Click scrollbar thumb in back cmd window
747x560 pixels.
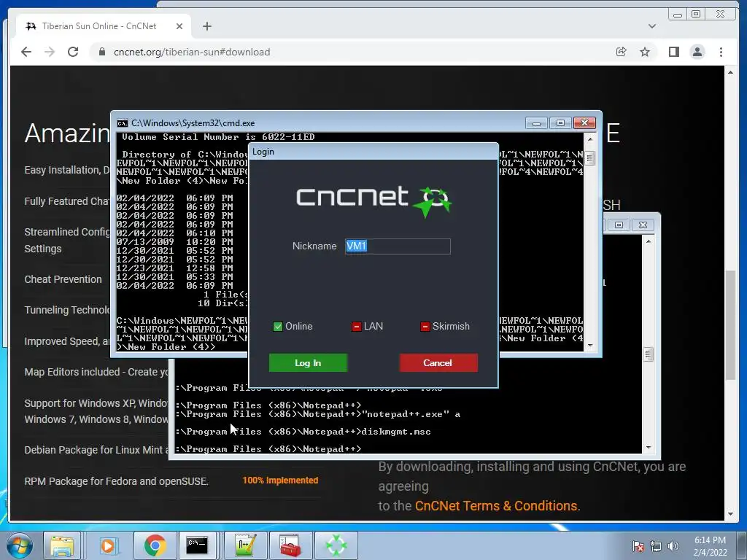click(648, 354)
